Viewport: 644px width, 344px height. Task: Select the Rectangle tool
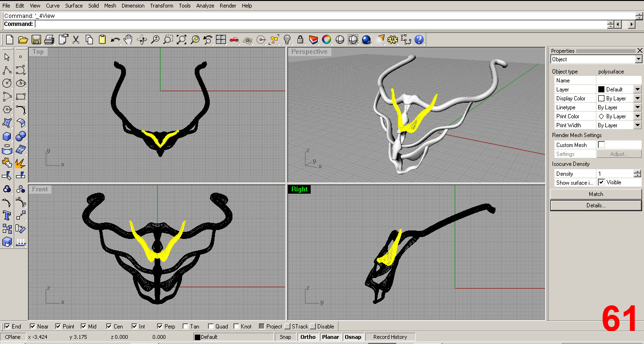[20, 97]
